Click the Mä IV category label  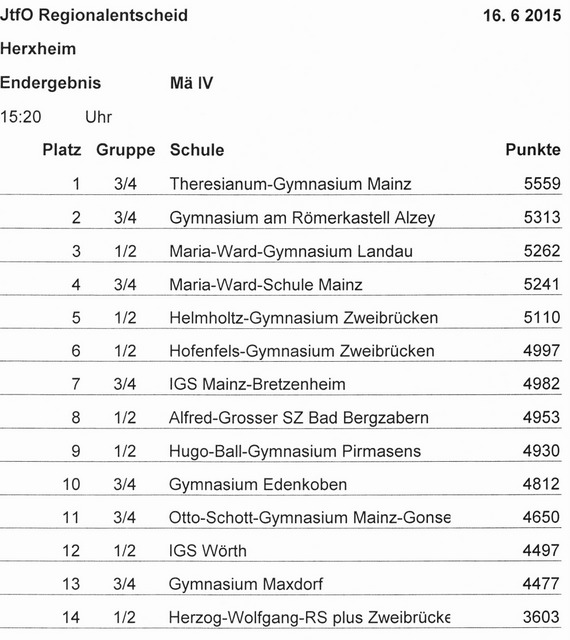point(191,83)
